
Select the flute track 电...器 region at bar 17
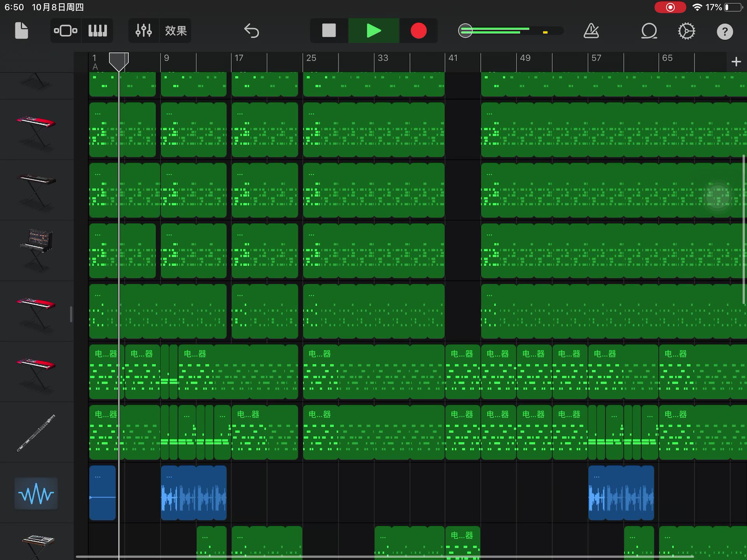tap(265, 432)
